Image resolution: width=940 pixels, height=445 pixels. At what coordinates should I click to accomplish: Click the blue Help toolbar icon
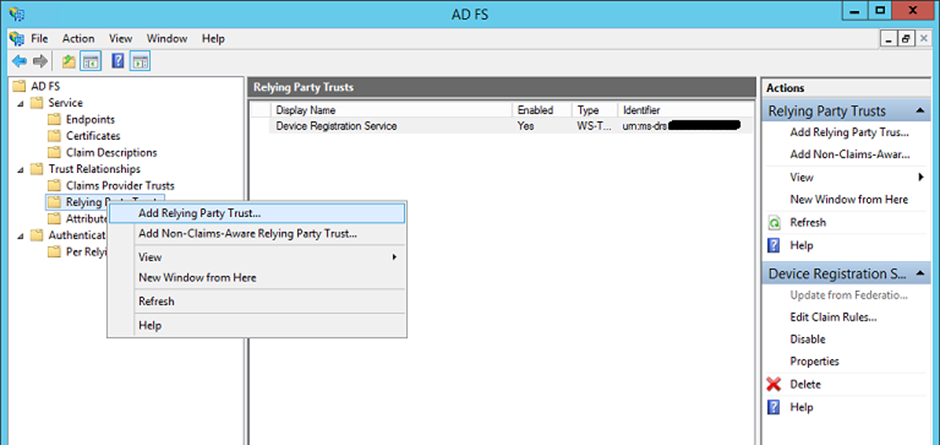(x=119, y=61)
